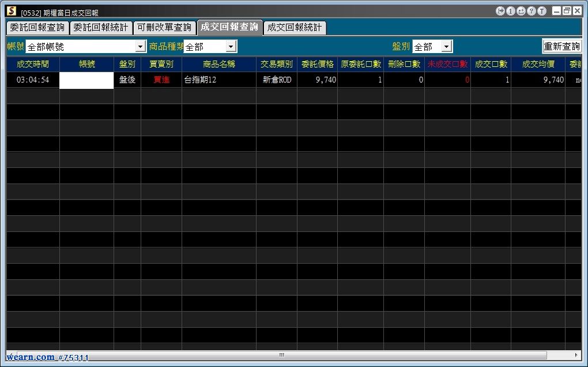
Task: Click the 1 value under 成交口數
Action: click(491, 80)
